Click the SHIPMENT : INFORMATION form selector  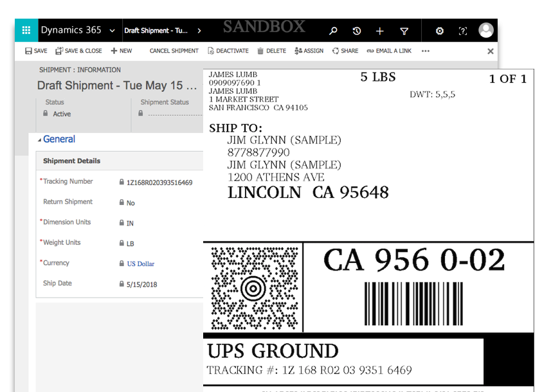pyautogui.click(x=80, y=70)
